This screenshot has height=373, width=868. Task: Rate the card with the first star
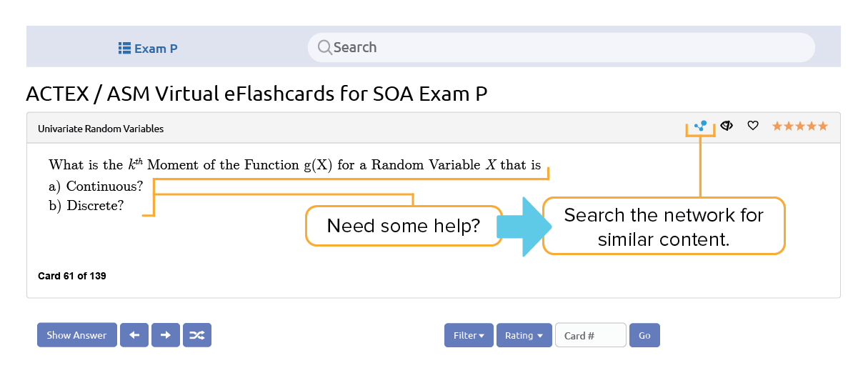[777, 126]
